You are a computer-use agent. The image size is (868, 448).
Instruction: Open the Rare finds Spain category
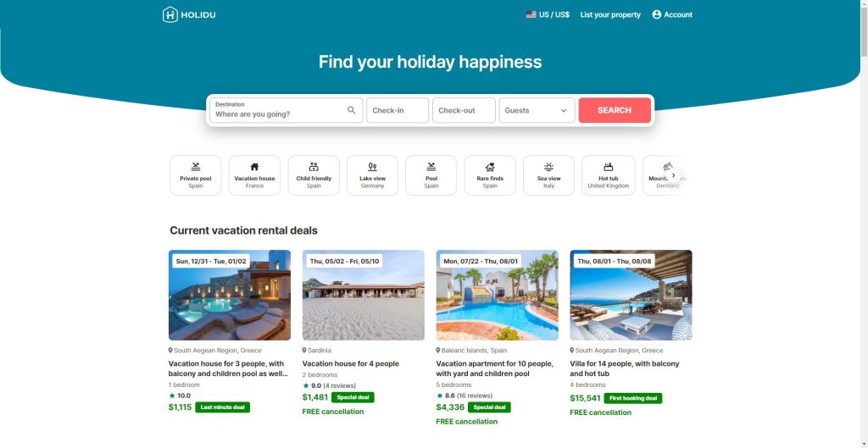click(490, 175)
